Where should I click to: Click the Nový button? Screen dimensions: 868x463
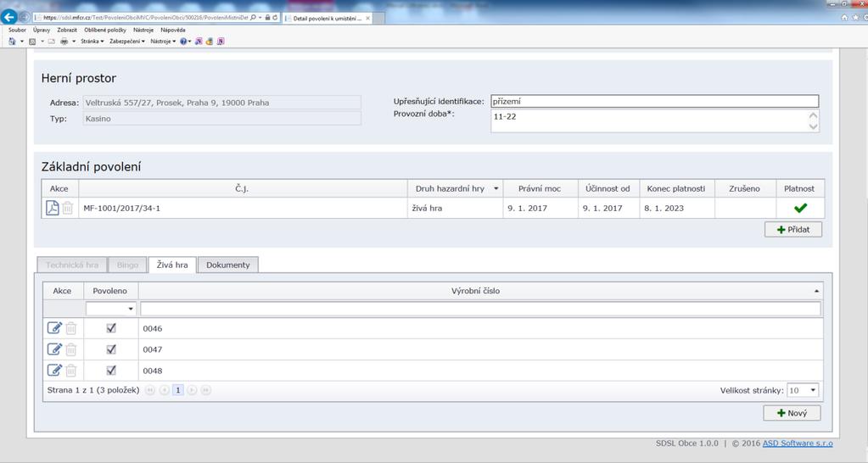coord(792,413)
